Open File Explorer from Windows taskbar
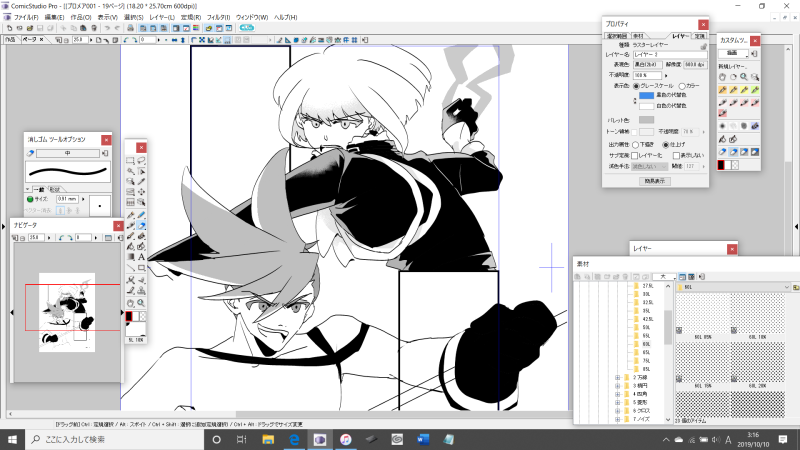The width and height of the screenshot is (800, 450). [268, 439]
